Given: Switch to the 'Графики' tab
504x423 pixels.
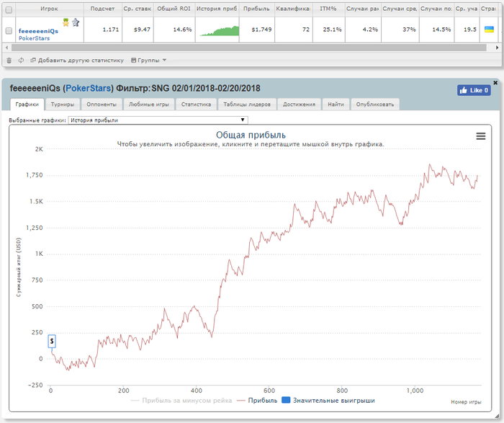Looking at the screenshot, I should pos(27,104).
